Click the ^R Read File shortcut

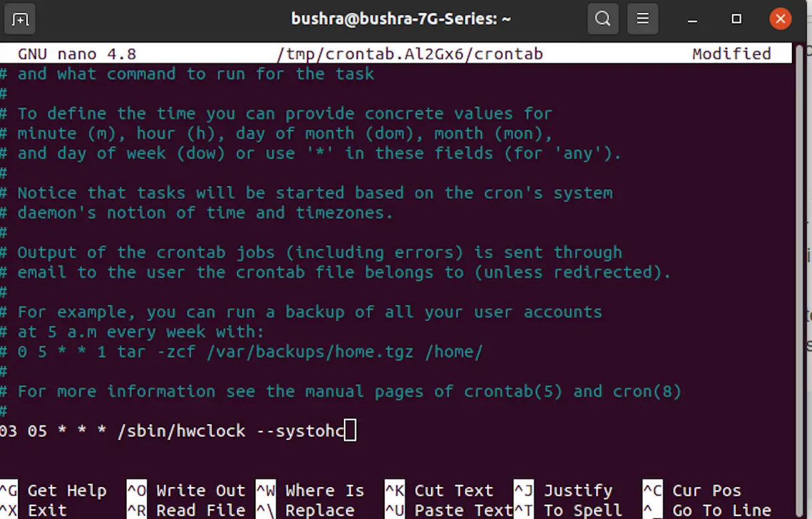click(187, 510)
